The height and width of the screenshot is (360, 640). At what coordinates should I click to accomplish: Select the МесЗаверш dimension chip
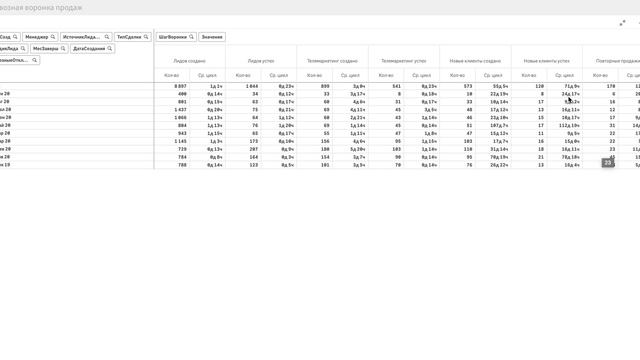click(49, 48)
